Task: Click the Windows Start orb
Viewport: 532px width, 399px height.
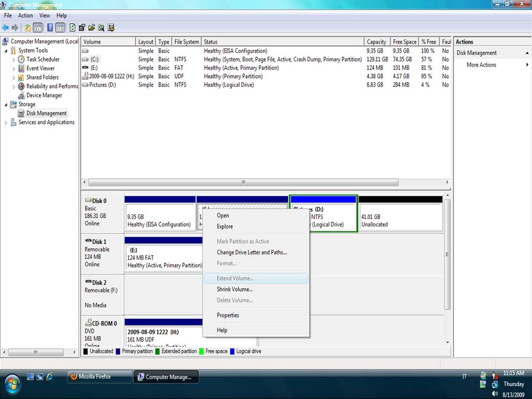Action: pyautogui.click(x=12, y=383)
